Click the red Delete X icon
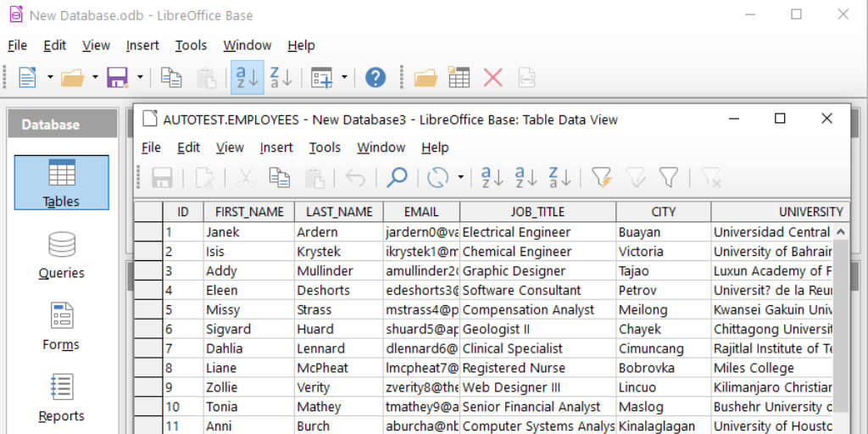This screenshot has width=868, height=434. click(x=492, y=77)
